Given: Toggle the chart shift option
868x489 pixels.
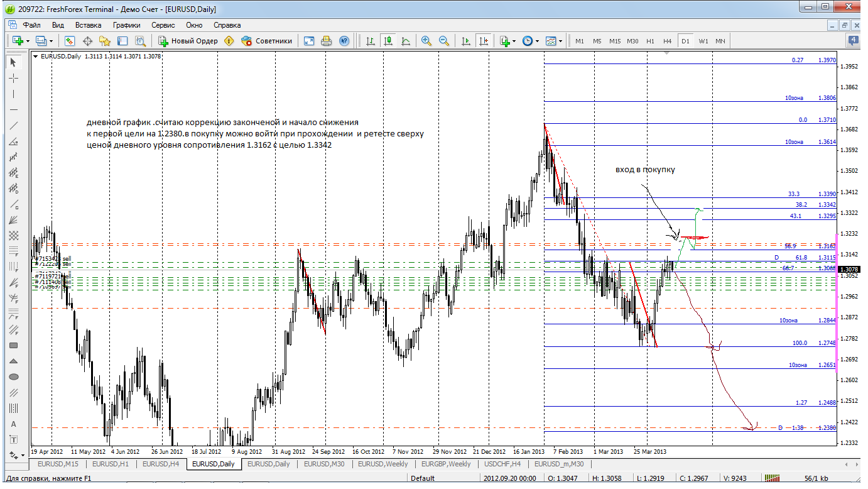Looking at the screenshot, I should pos(483,41).
